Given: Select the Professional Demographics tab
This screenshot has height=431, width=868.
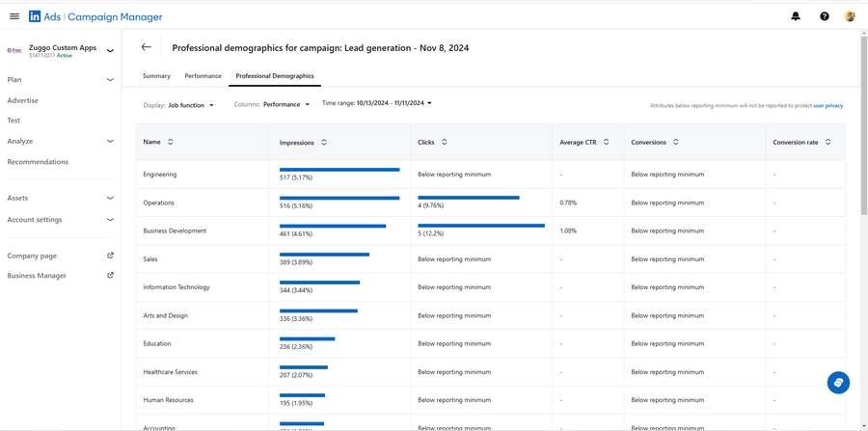Looking at the screenshot, I should 275,76.
